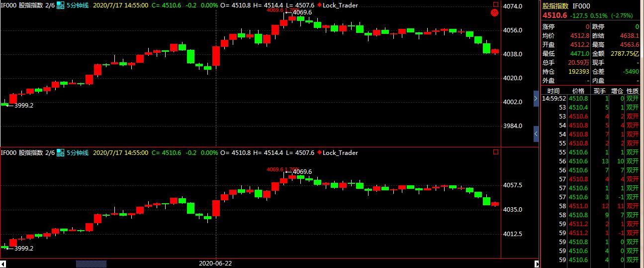Click the 4069.6 high label in bottom chart

pos(302,172)
